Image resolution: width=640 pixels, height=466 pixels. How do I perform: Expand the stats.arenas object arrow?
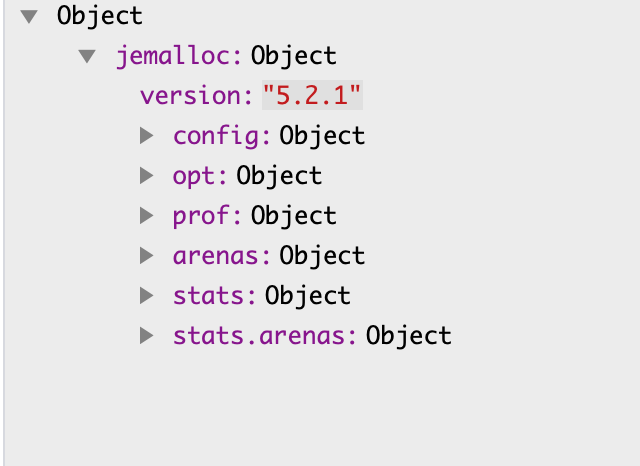147,336
